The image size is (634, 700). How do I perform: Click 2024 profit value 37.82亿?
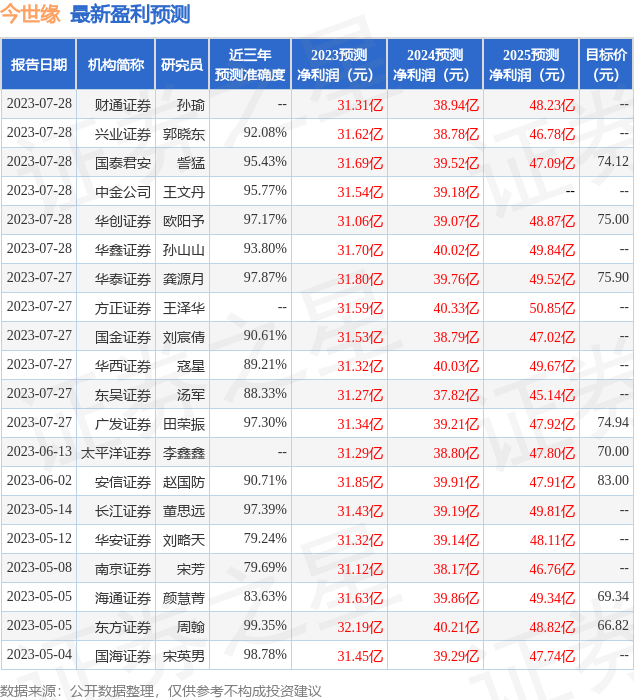456,396
